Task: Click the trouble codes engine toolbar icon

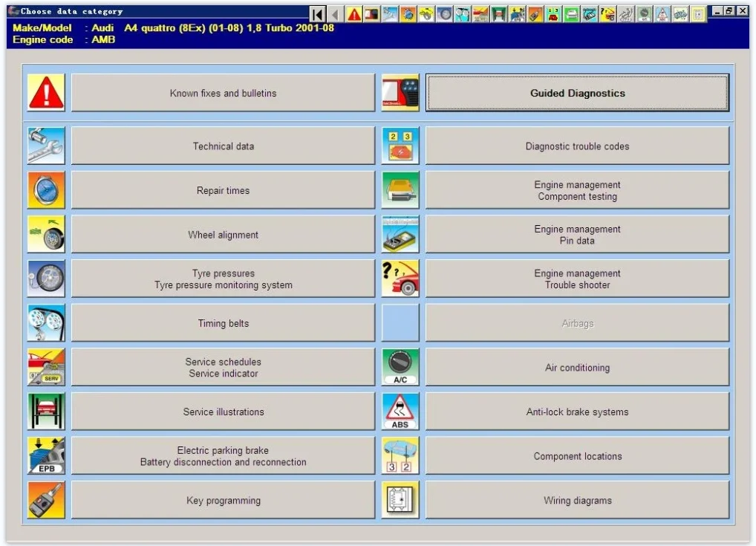Action: (553, 14)
